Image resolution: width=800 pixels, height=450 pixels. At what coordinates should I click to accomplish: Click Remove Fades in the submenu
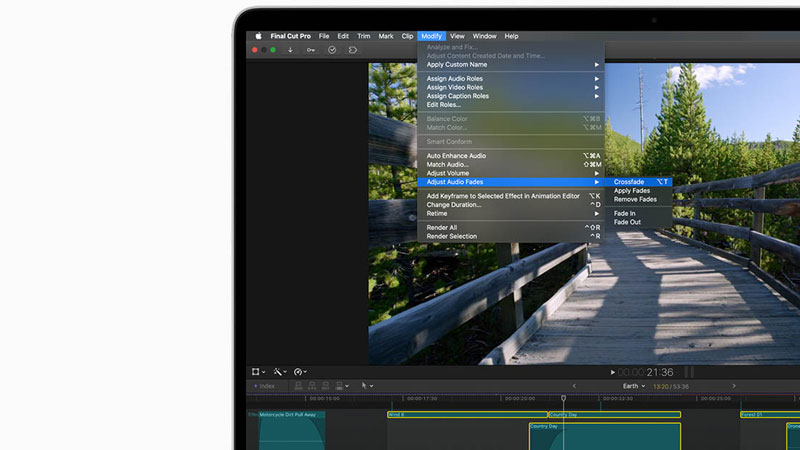pyautogui.click(x=635, y=199)
